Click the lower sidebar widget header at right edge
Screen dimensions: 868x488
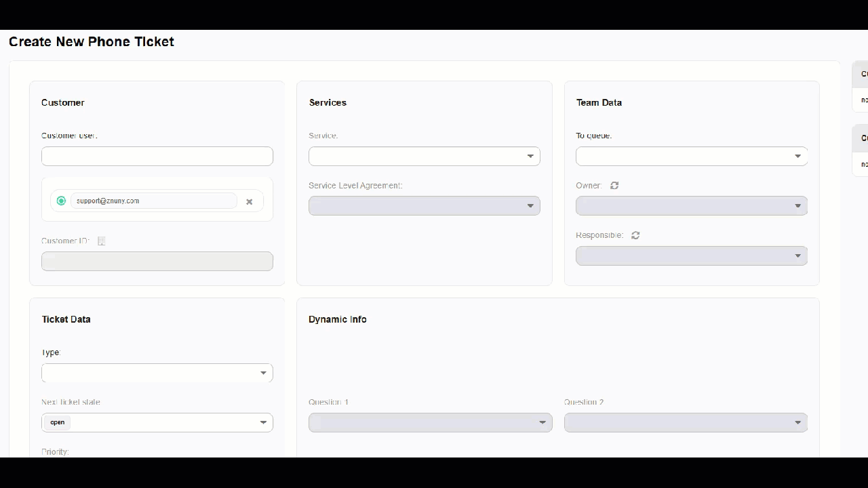click(861, 138)
